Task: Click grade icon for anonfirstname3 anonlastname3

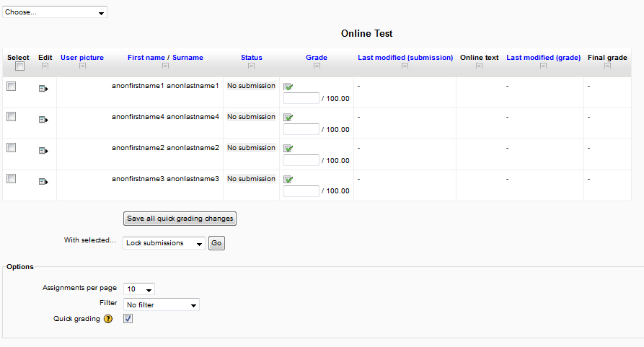Action: click(x=288, y=180)
